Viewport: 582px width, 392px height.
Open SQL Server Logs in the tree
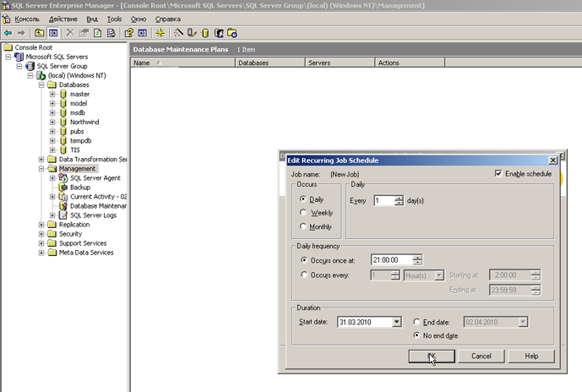pos(93,215)
